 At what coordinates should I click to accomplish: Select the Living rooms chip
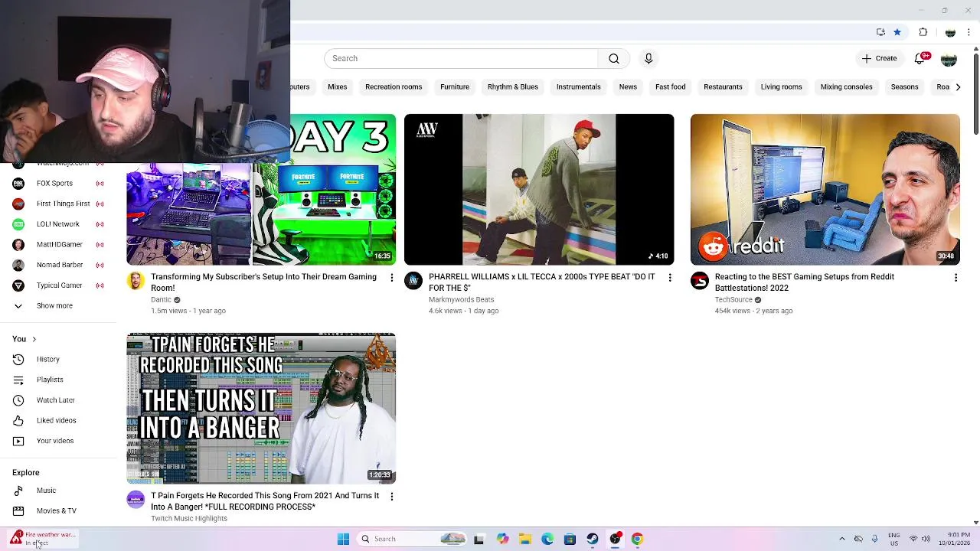(x=781, y=86)
